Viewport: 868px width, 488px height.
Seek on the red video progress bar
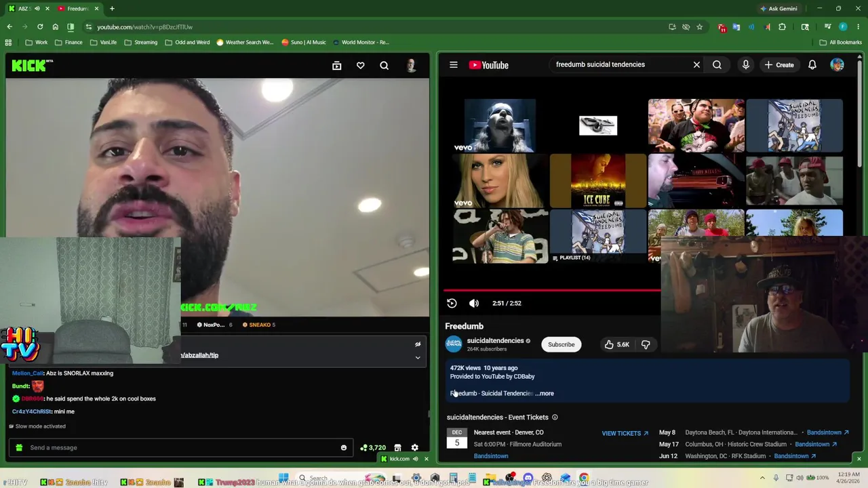click(552, 291)
